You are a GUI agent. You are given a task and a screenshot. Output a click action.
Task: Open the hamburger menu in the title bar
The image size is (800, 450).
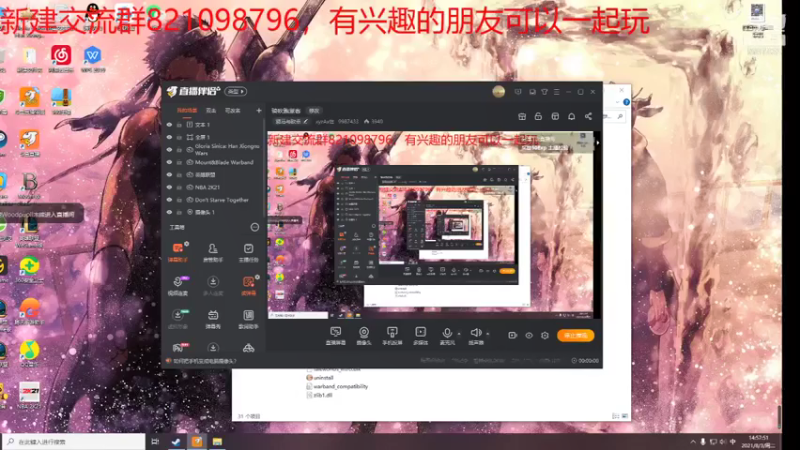coord(557,92)
